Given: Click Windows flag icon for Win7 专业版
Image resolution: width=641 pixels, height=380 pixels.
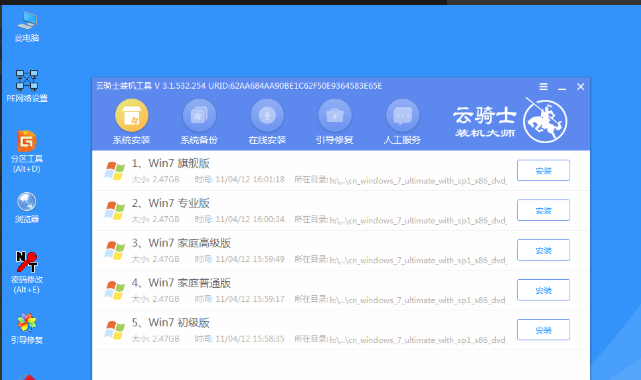Looking at the screenshot, I should click(x=114, y=210).
